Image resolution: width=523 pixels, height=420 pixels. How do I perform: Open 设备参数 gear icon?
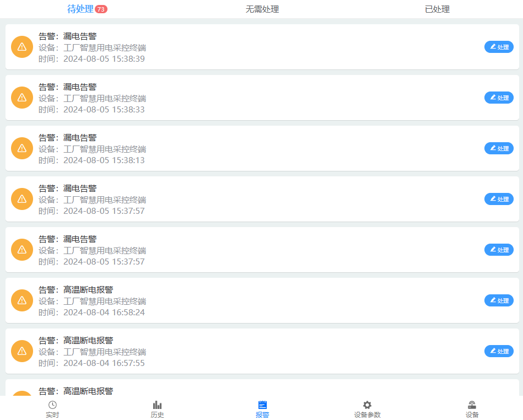[x=367, y=405]
